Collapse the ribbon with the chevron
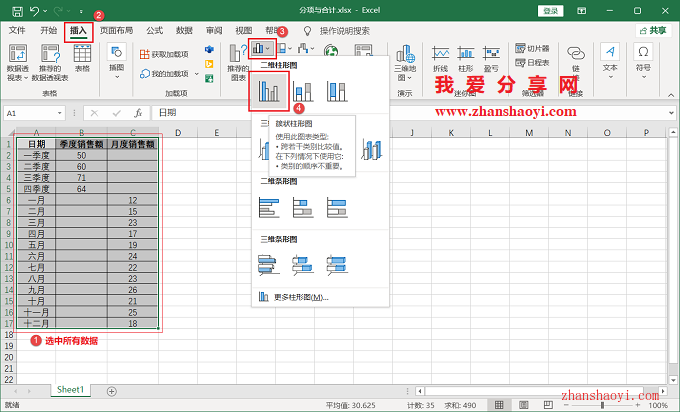Screen dimensions: 680x412 click(x=671, y=95)
